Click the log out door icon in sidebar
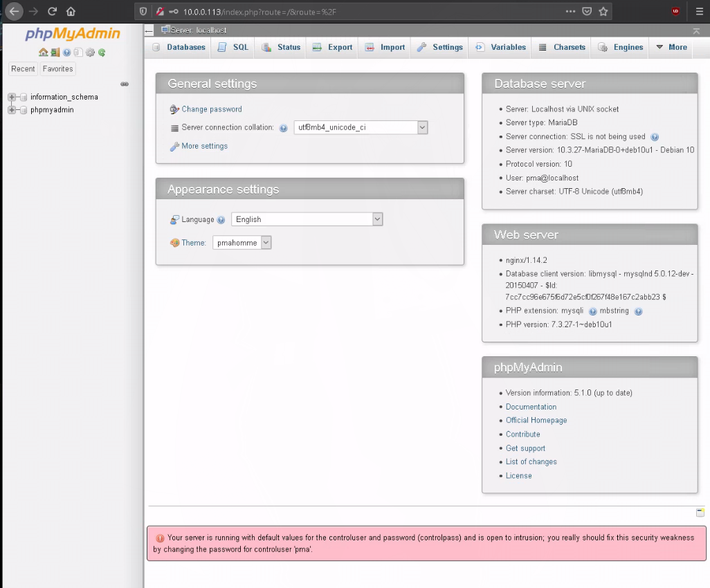 (x=55, y=53)
